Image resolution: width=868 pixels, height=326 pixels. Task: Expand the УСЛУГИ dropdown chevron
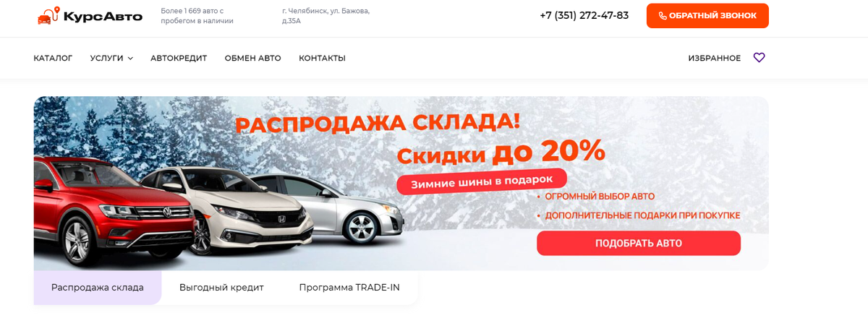pyautogui.click(x=131, y=59)
